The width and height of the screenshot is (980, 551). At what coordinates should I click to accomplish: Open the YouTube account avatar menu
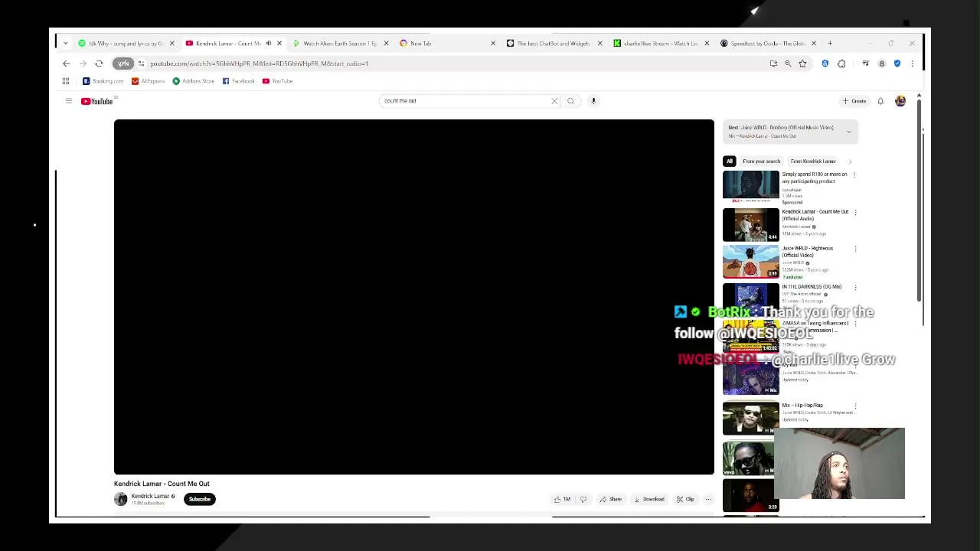point(900,101)
